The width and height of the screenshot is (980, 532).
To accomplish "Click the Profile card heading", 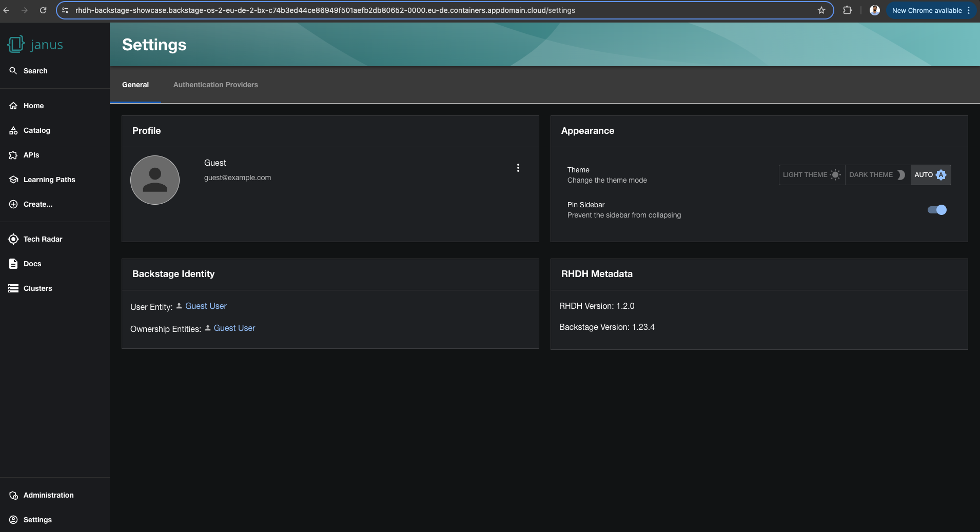I will [x=147, y=131].
